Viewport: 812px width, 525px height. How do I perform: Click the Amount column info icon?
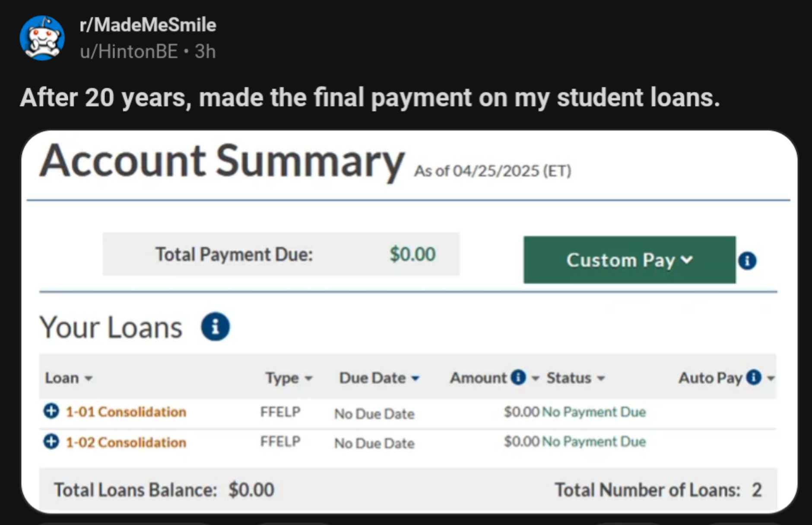518,377
